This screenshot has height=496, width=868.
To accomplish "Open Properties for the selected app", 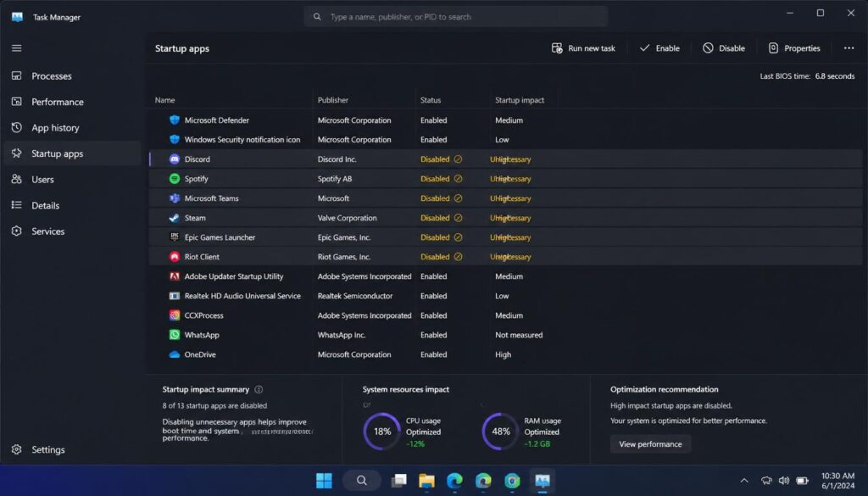I will coord(793,48).
